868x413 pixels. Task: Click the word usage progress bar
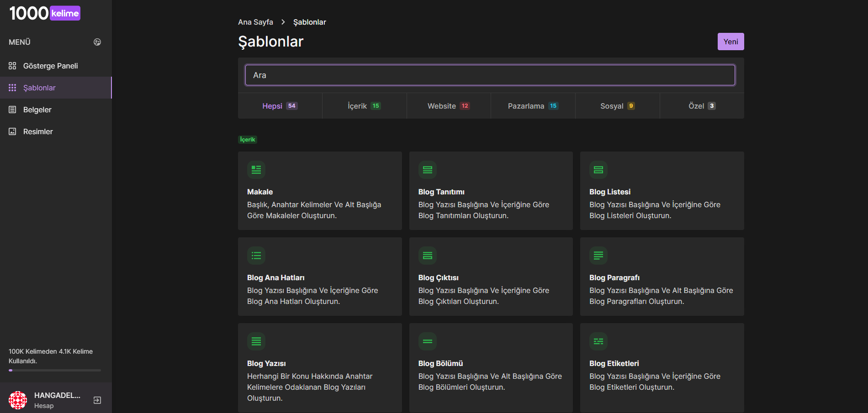click(x=55, y=370)
